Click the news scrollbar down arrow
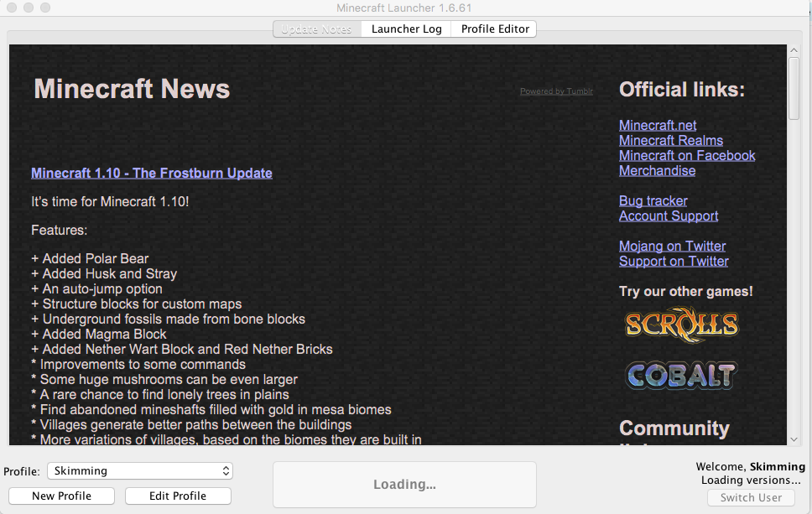The width and height of the screenshot is (812, 514). [x=794, y=439]
